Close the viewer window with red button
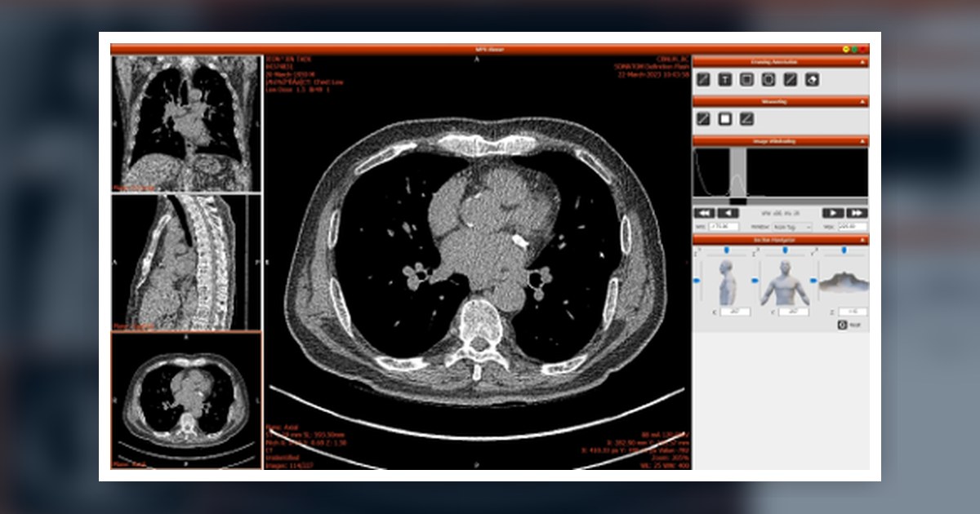980x514 pixels. [x=864, y=49]
